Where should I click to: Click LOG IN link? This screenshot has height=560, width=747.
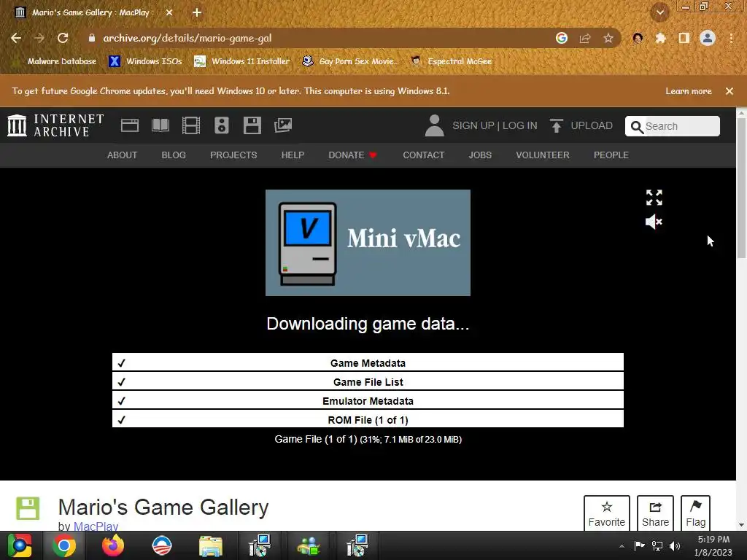pos(519,125)
